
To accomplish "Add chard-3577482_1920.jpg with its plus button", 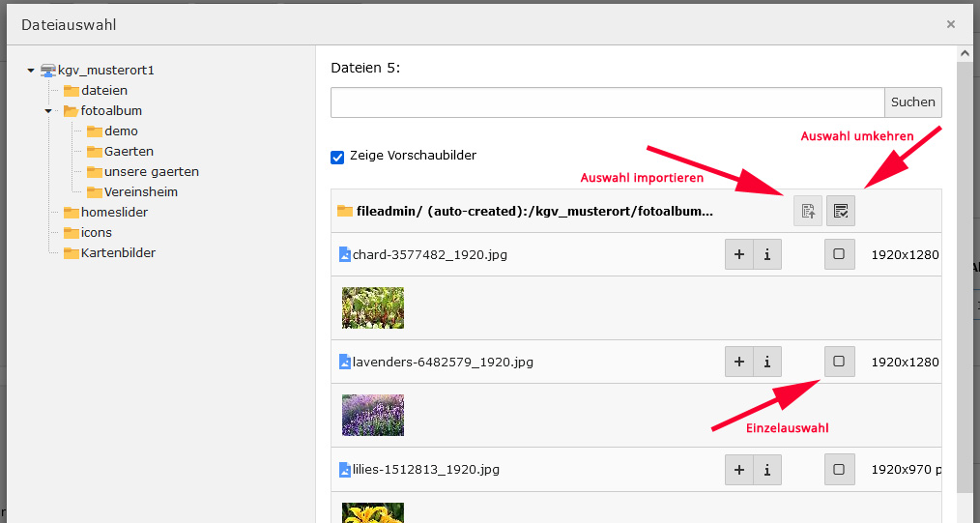I will 738,254.
